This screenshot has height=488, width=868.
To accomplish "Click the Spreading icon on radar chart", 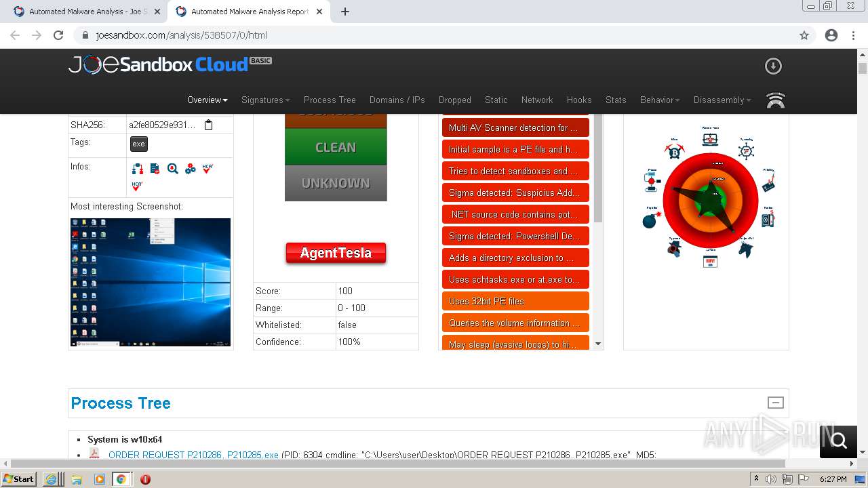I will tap(746, 150).
